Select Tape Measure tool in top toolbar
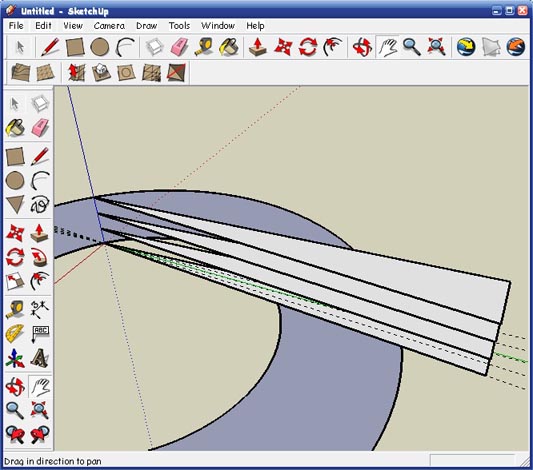533x470 pixels. [204, 47]
